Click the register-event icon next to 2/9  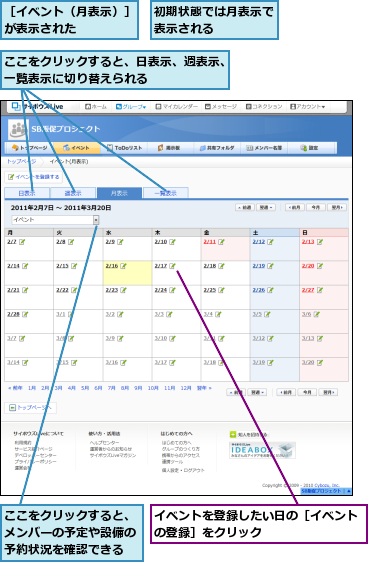coord(120,242)
